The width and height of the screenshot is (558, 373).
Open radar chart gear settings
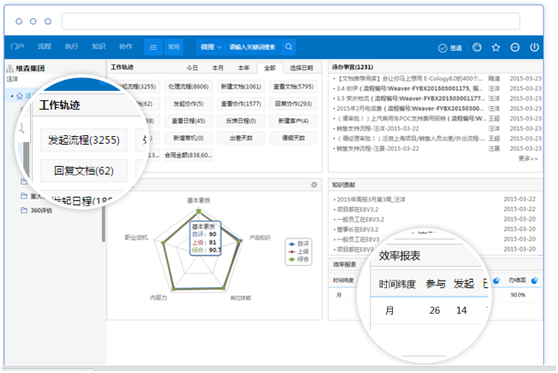tap(314, 184)
